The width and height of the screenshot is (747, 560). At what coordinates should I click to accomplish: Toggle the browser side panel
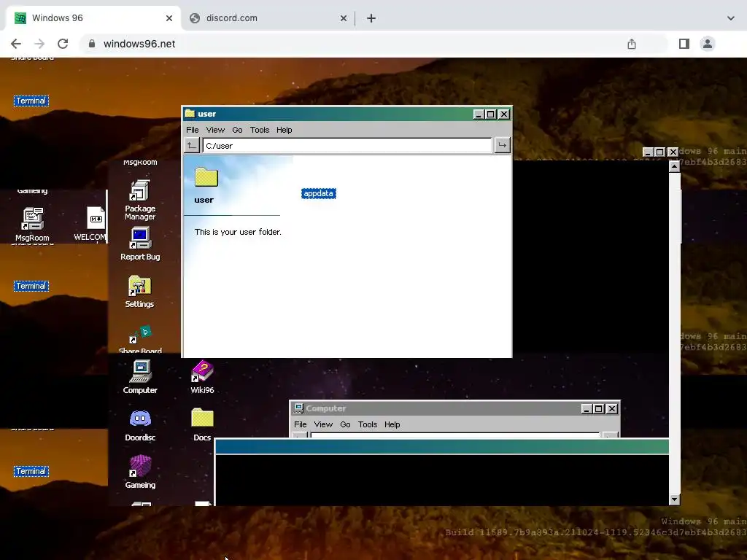684,44
